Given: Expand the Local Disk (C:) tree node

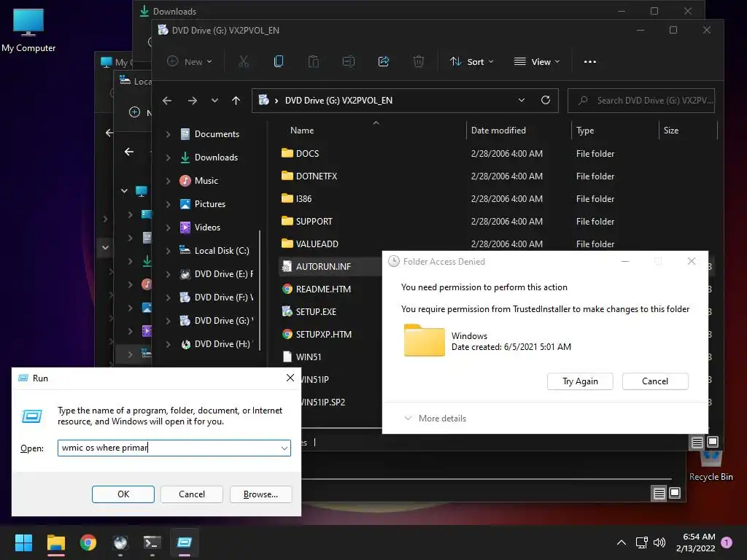Looking at the screenshot, I should 168,251.
